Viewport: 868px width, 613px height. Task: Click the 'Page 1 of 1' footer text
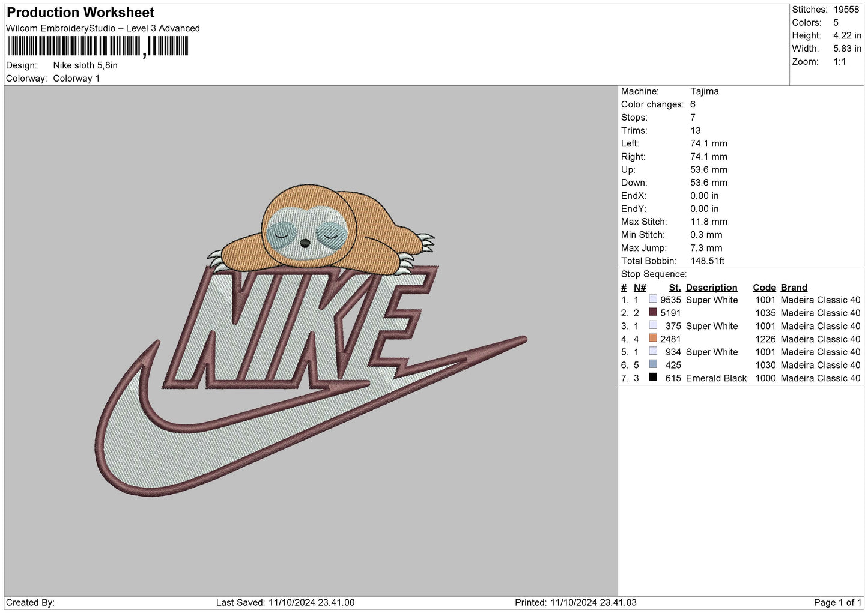[837, 602]
